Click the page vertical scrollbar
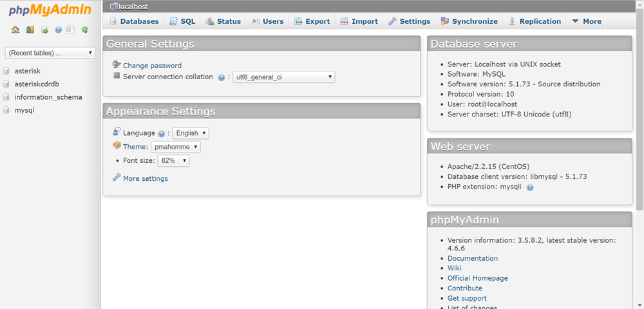 [640, 110]
